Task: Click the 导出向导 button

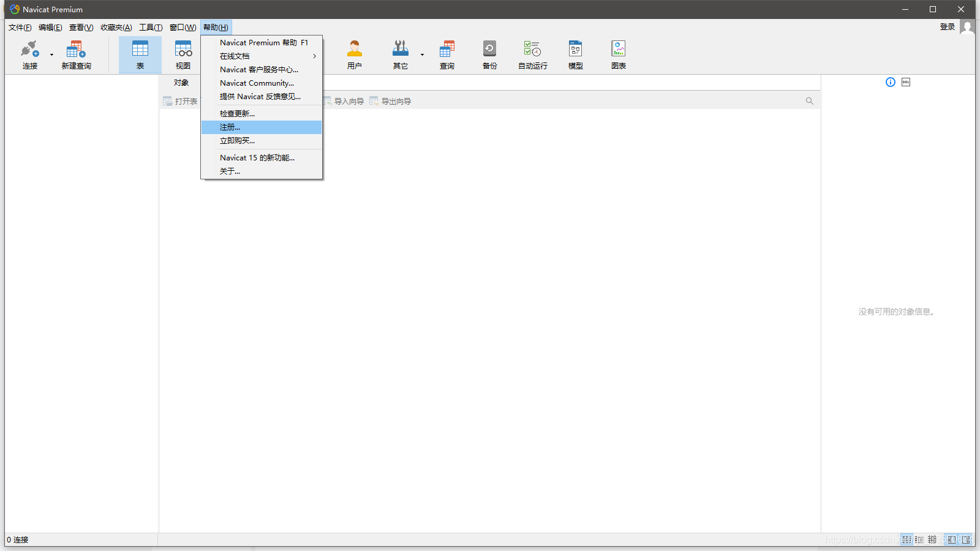Action: (x=390, y=101)
